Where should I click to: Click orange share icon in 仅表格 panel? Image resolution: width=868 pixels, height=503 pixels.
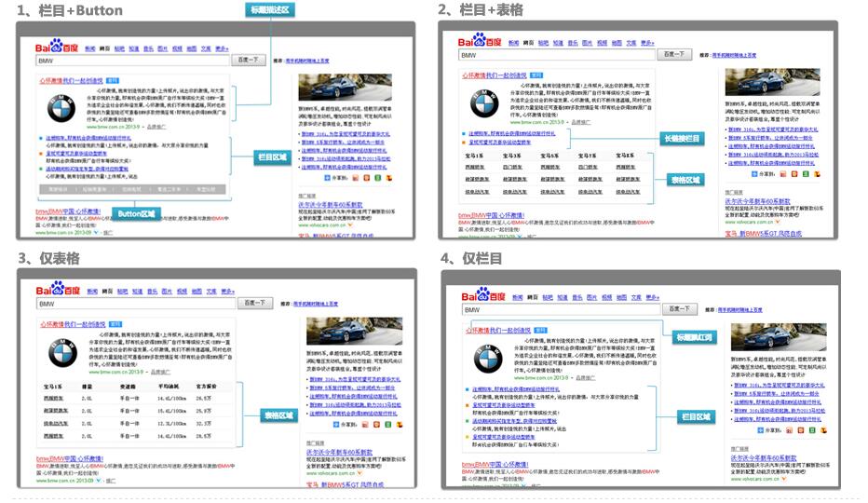click(376, 425)
